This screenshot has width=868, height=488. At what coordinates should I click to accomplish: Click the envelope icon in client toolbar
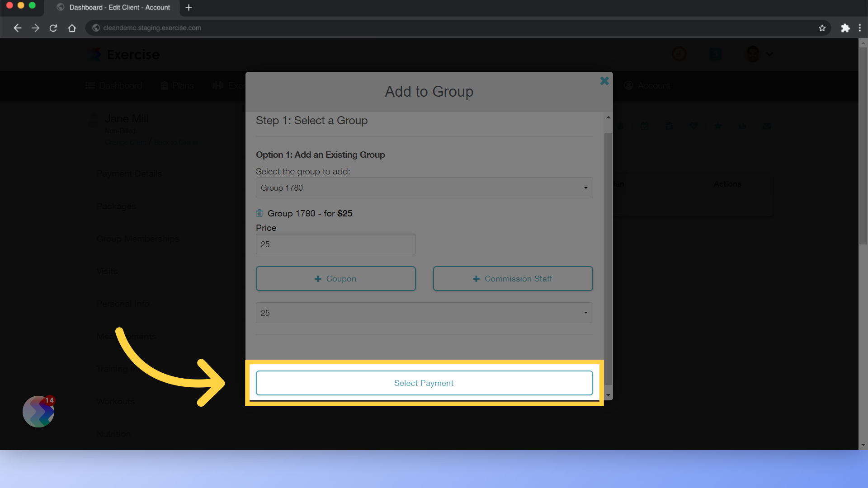pyautogui.click(x=767, y=126)
